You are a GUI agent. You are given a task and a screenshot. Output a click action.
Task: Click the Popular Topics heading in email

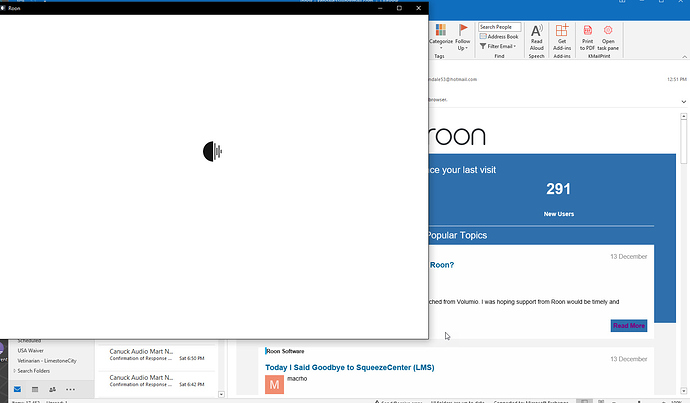(x=458, y=235)
